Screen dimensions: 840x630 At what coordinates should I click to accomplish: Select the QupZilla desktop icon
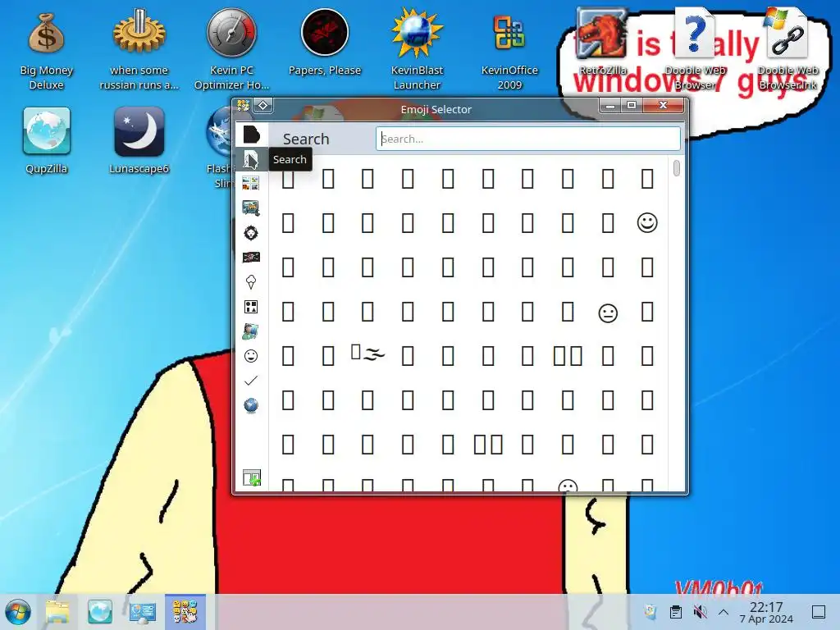(x=47, y=140)
